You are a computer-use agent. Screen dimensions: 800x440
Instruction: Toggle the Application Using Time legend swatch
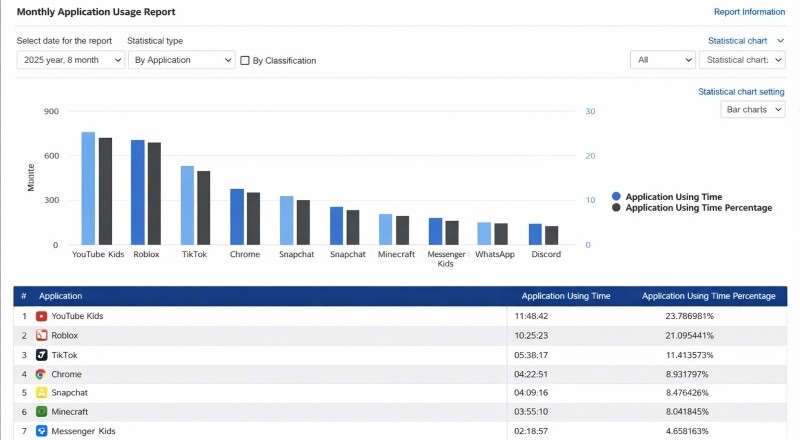click(617, 197)
